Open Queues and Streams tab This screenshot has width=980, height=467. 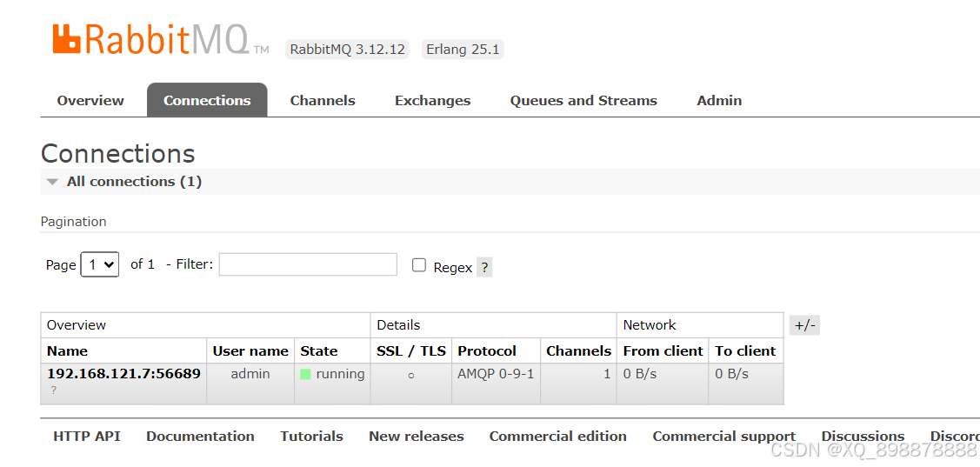pos(583,101)
